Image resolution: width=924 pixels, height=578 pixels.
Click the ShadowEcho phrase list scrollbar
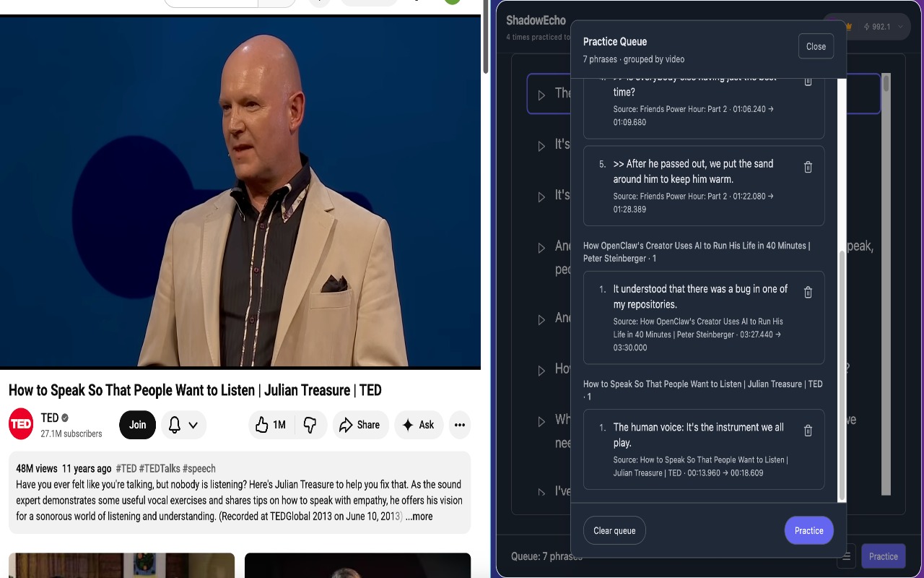pos(886,82)
